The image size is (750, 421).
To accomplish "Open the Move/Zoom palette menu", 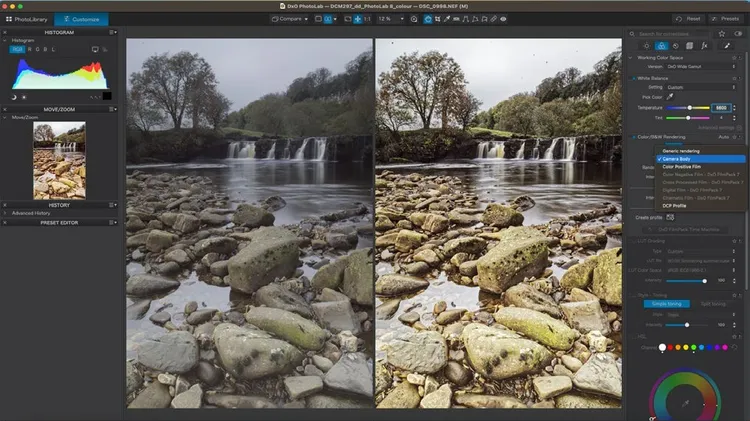I will point(113,110).
